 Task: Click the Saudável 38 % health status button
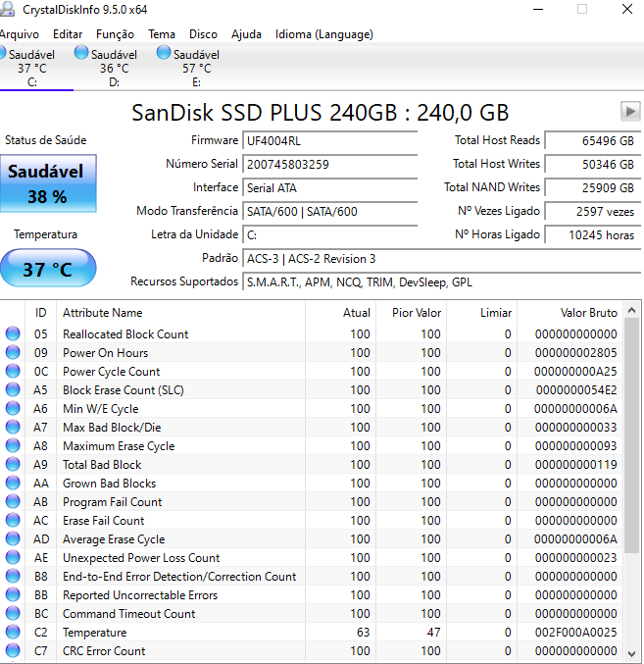coord(48,183)
